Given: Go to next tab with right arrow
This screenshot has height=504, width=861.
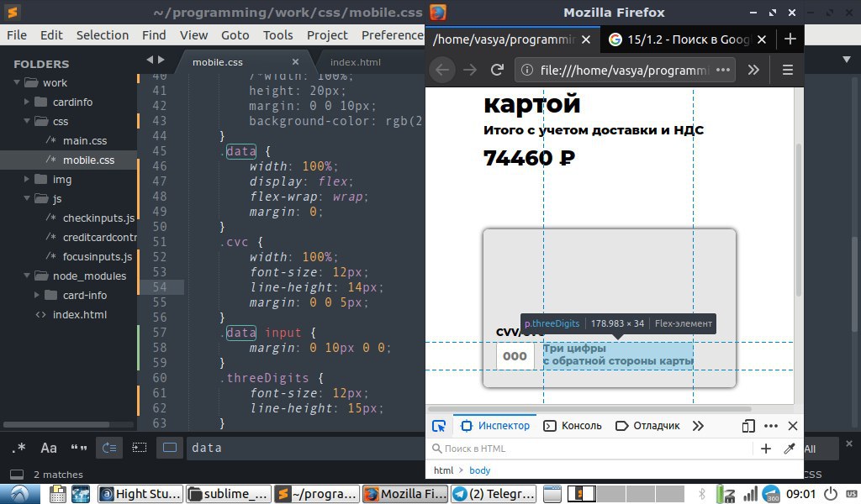Looking at the screenshot, I should point(161,60).
